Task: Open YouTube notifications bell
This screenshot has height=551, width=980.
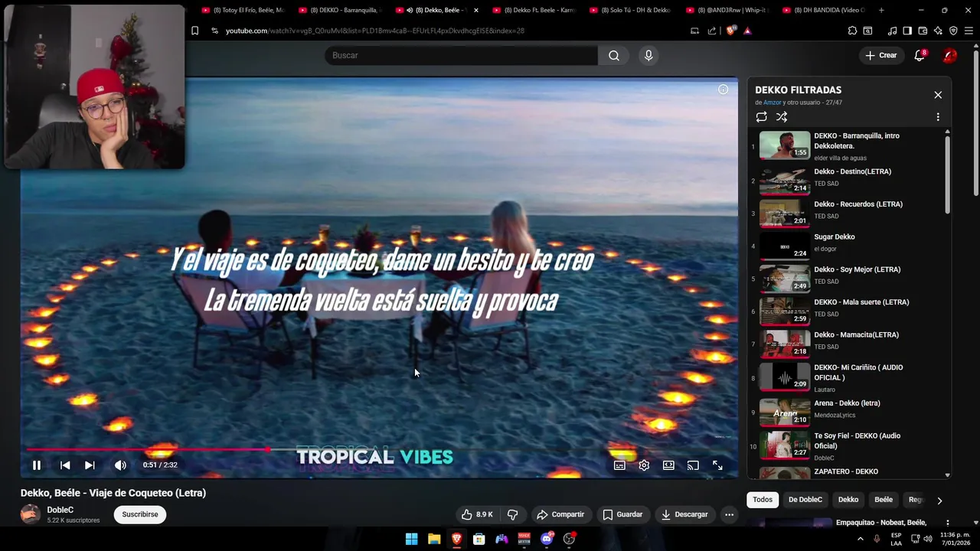Action: [920, 55]
